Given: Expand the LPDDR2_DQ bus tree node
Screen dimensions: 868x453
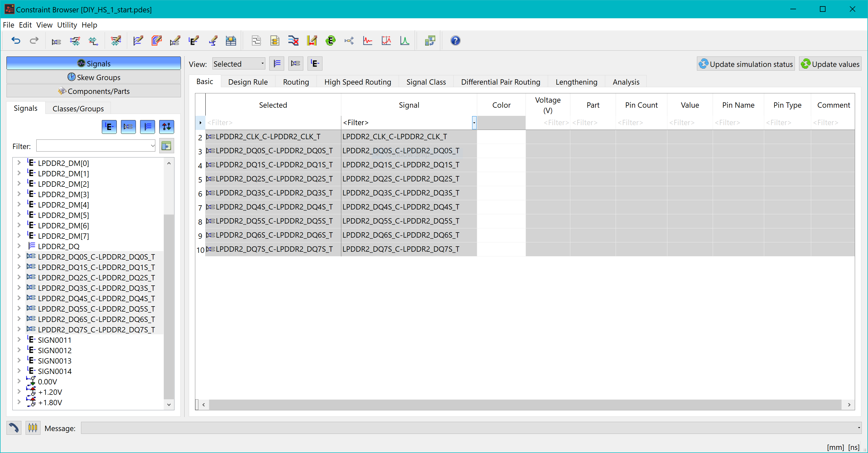Looking at the screenshot, I should (x=19, y=246).
